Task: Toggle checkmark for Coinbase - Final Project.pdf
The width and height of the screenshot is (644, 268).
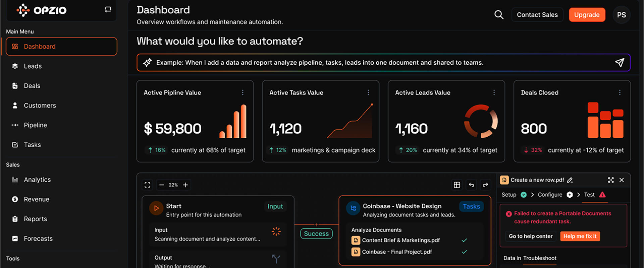Action: point(464,252)
